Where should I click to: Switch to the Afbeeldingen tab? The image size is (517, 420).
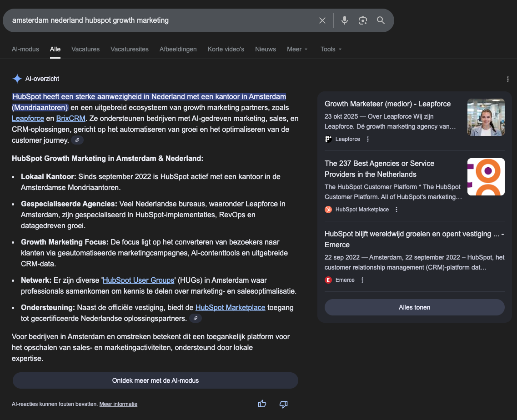pyautogui.click(x=178, y=49)
